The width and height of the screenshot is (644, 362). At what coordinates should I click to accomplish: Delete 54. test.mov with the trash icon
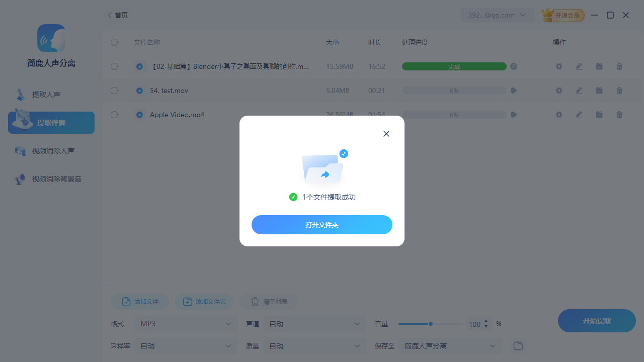coord(619,90)
